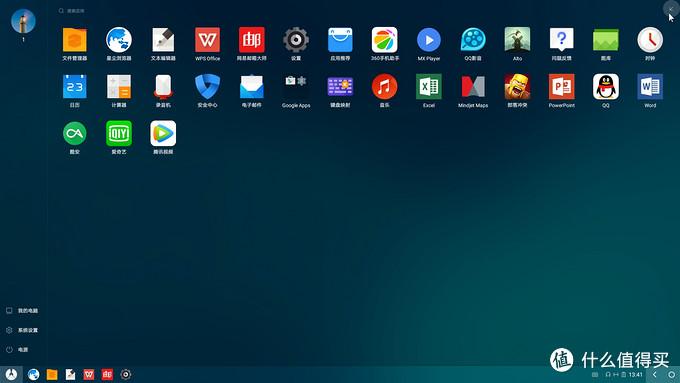The width and height of the screenshot is (680, 383).
Task: Start the Clash of Clans game
Action: click(x=517, y=87)
